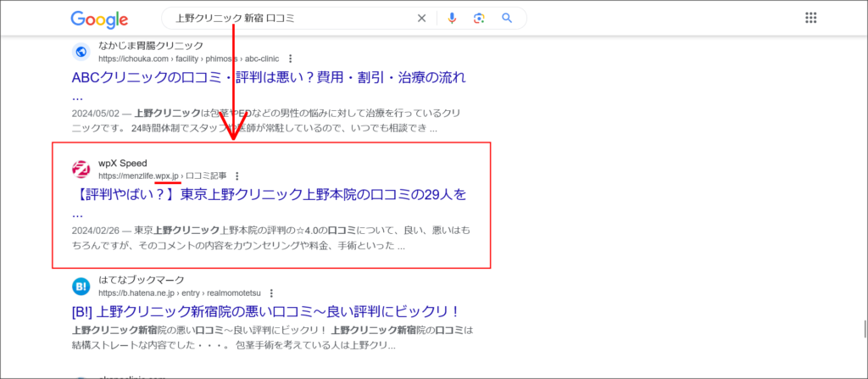This screenshot has width=868, height=379.
Task: Click the page vertical scrollbar thumb
Action: click(865, 329)
